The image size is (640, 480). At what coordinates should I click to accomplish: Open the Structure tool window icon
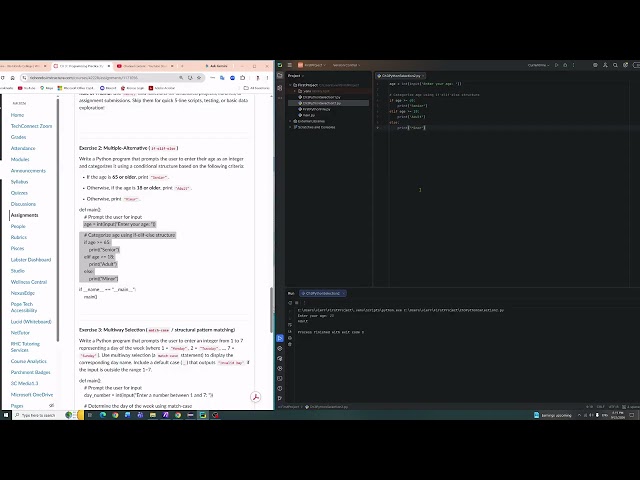pyautogui.click(x=280, y=88)
